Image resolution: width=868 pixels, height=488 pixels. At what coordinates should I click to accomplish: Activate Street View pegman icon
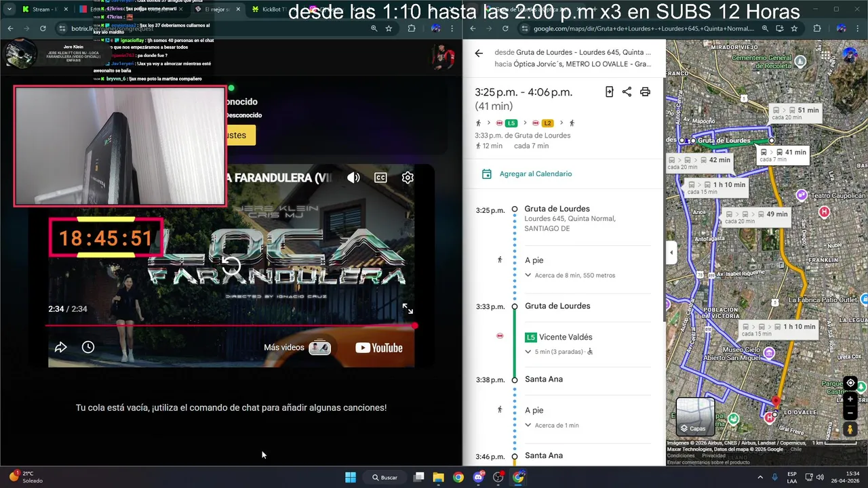[850, 430]
